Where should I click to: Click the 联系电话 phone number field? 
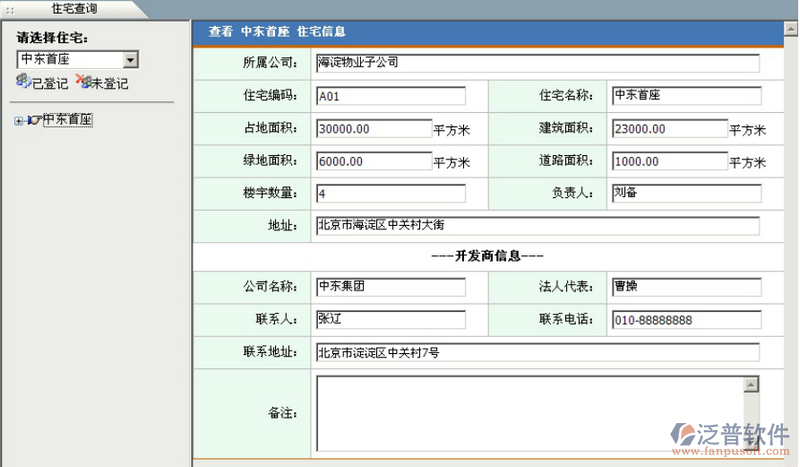click(686, 320)
